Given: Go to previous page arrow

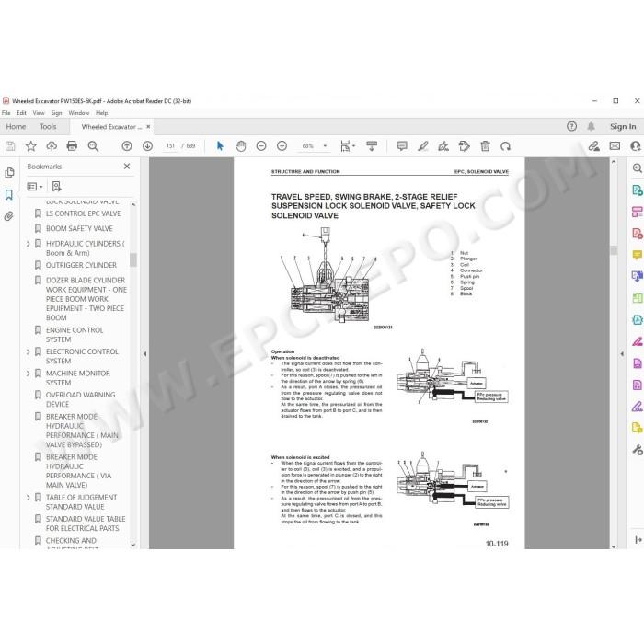Looking at the screenshot, I should pyautogui.click(x=127, y=145).
